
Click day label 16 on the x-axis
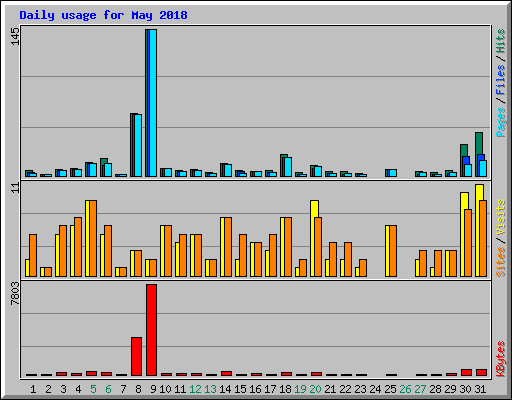[x=255, y=389]
